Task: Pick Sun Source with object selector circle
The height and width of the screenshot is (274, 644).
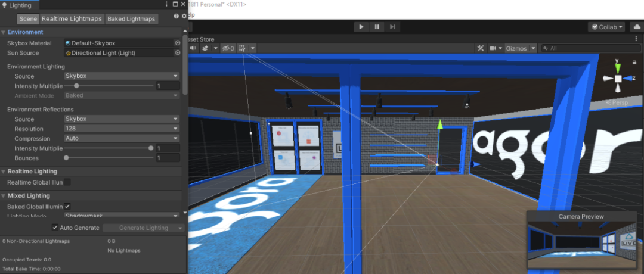Action: 178,53
